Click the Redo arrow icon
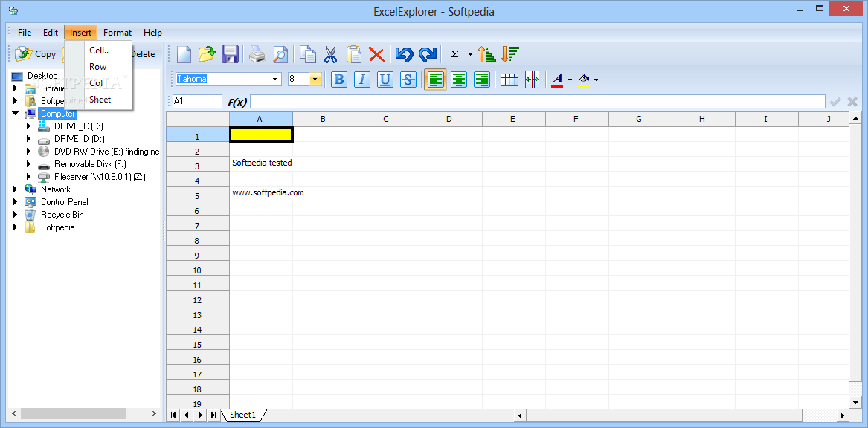Viewport: 868px width, 428px height. coord(428,54)
